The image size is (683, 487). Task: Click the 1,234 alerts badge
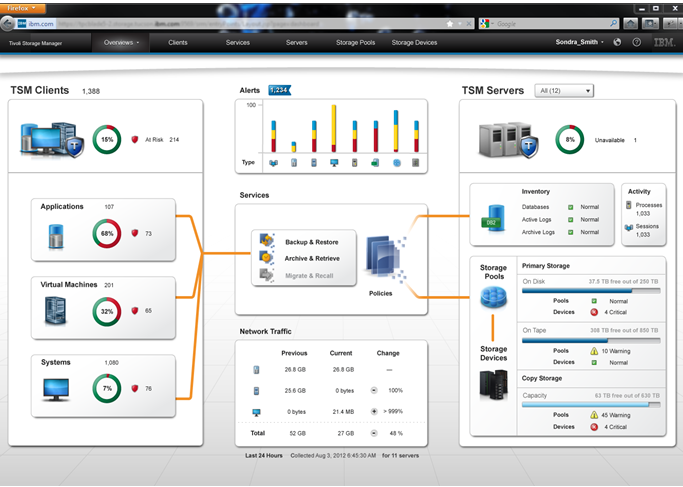(279, 90)
